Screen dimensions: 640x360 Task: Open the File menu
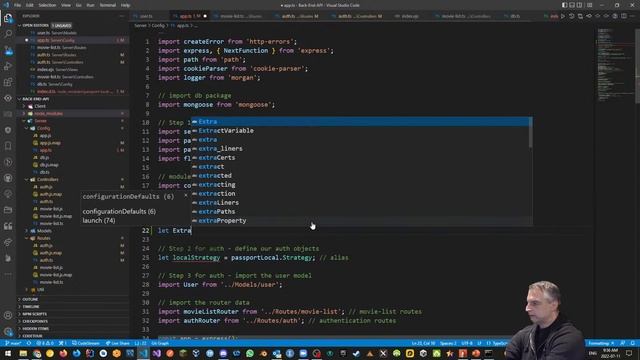[18, 5]
